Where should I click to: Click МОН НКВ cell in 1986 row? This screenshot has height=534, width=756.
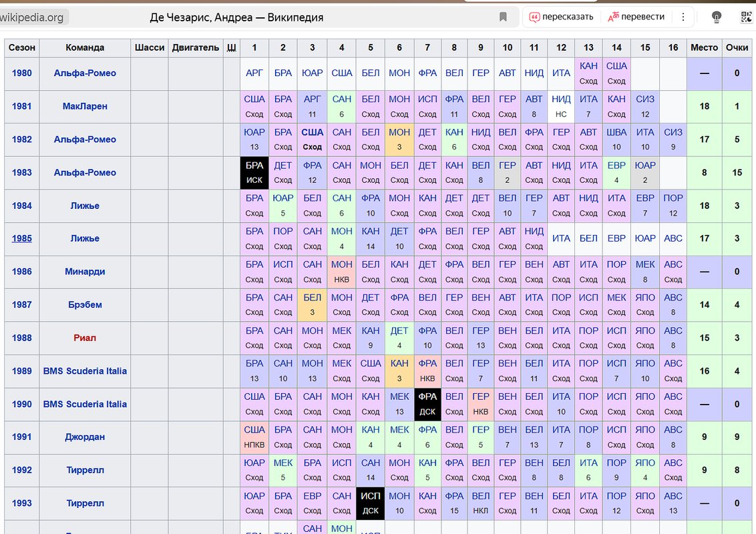341,272
